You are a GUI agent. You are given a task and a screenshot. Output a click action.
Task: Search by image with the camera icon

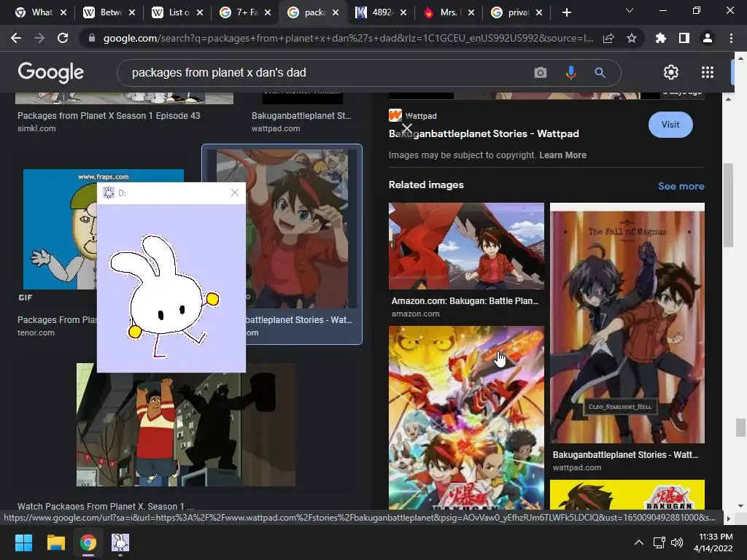coord(541,72)
